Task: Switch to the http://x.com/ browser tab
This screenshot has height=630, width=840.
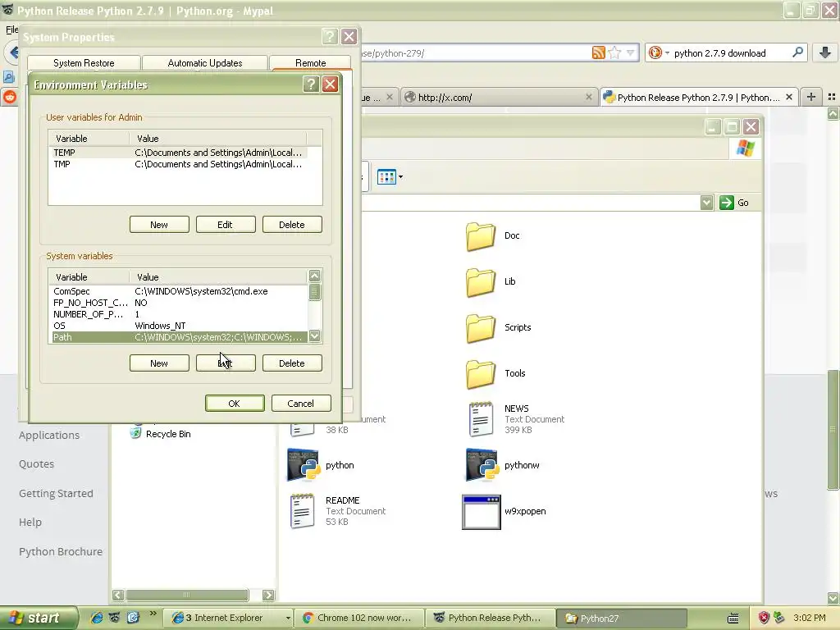Action: (498, 97)
